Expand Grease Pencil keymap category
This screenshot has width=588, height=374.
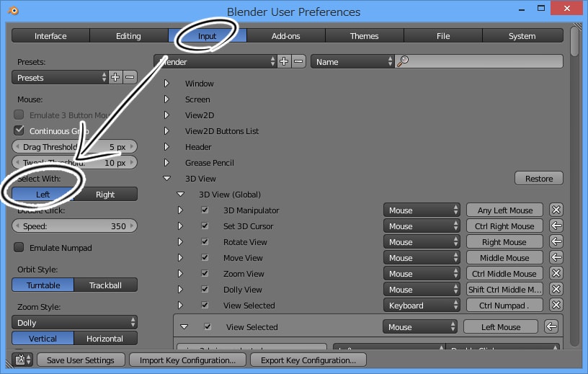[167, 162]
